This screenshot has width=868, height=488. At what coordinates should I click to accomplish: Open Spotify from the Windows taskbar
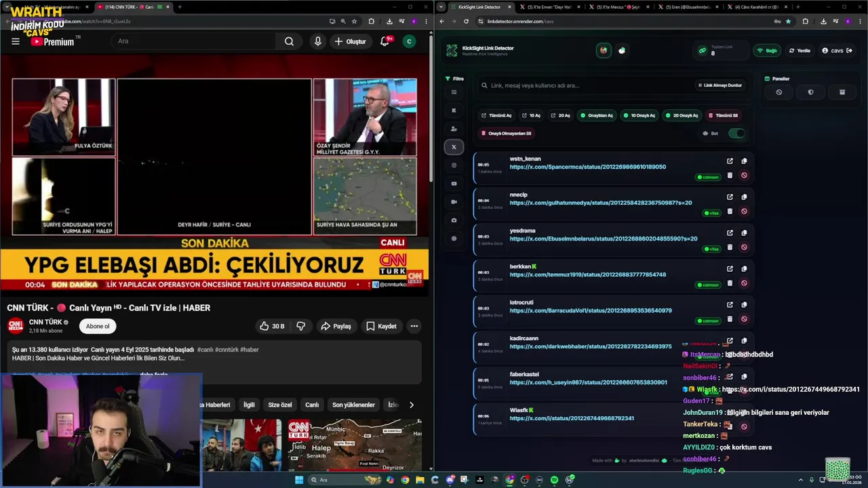(554, 480)
